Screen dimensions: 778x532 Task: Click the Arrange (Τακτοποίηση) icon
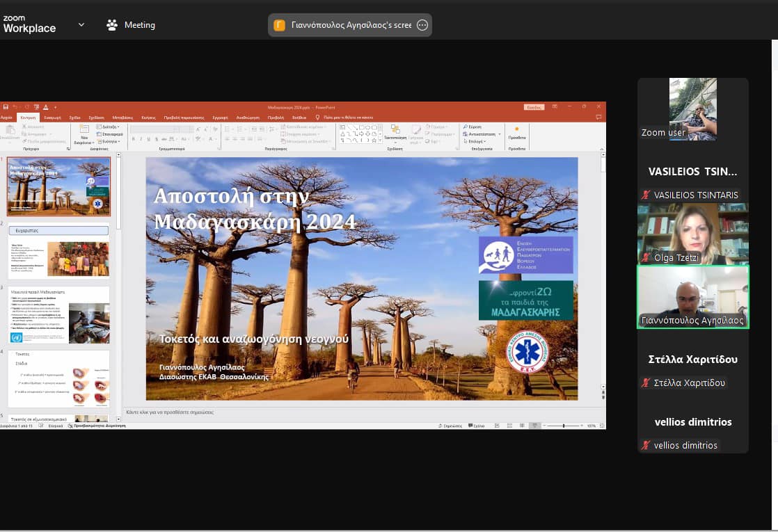[x=395, y=131]
